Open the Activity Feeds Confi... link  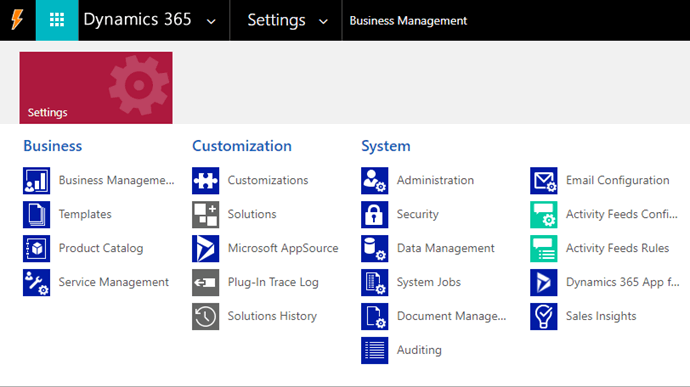621,214
